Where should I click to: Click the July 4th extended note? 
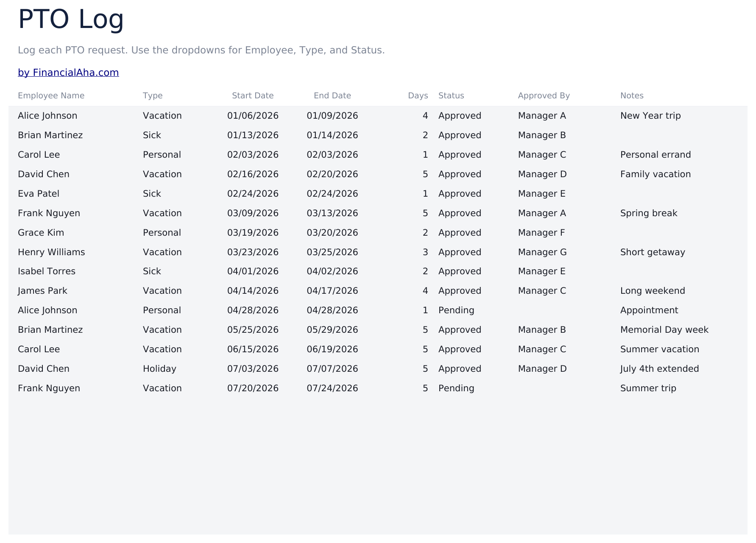click(x=660, y=369)
